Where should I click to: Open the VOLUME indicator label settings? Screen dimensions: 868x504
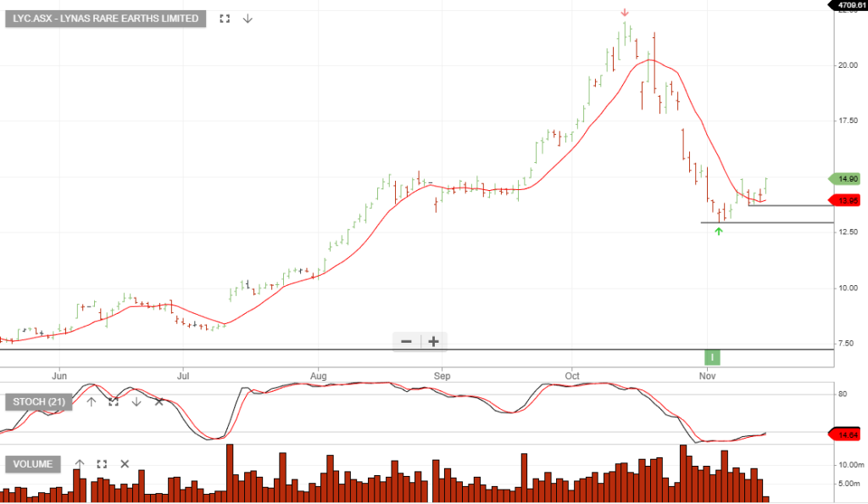(33, 464)
